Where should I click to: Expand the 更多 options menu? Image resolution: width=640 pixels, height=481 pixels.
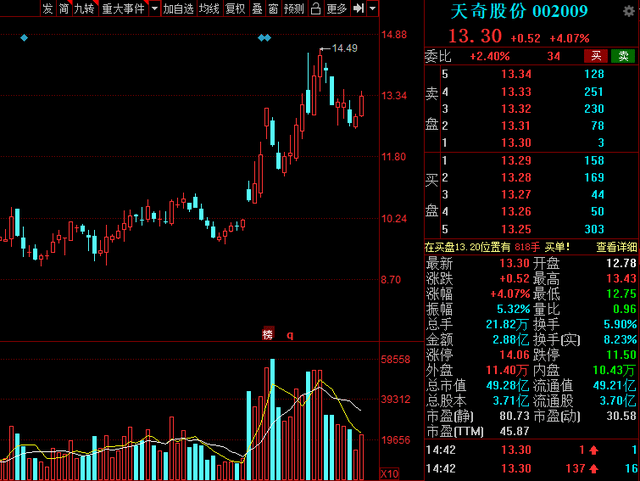pyautogui.click(x=336, y=8)
